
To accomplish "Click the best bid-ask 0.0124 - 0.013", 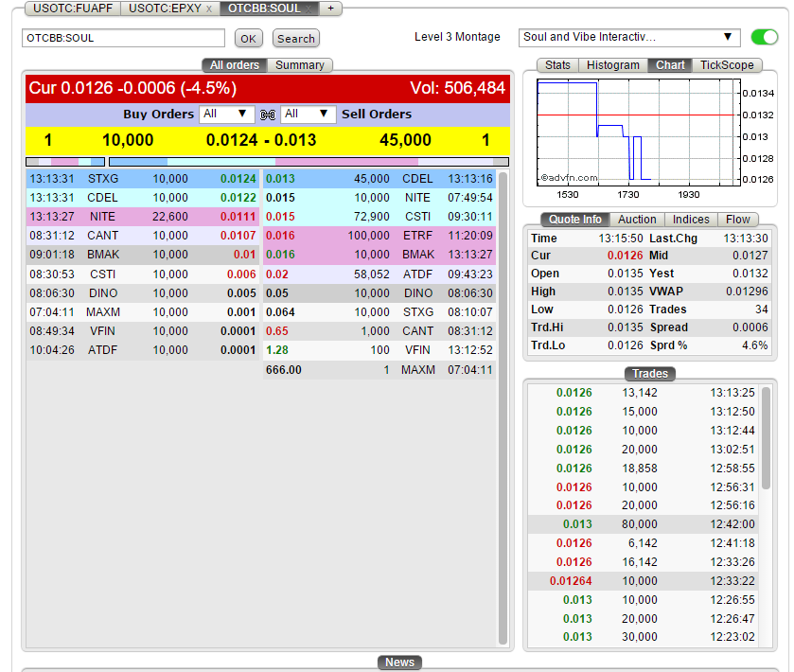I will [261, 140].
